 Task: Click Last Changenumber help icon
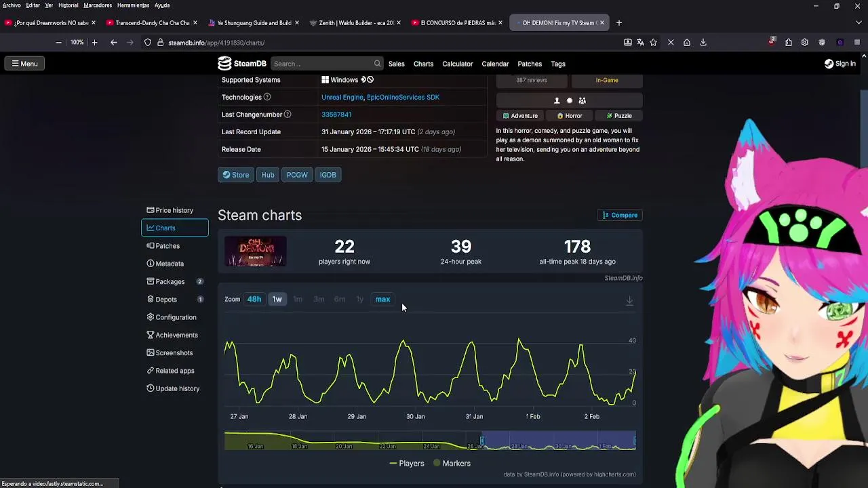(x=288, y=115)
